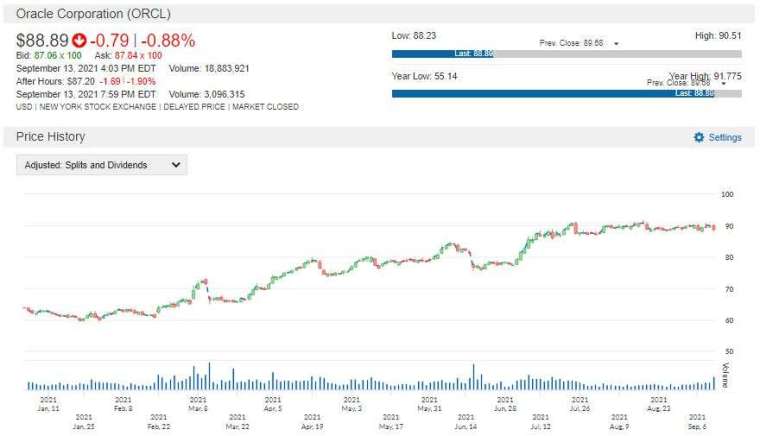Click the High: 90.51 label
The height and width of the screenshot is (436, 760).
pos(718,36)
